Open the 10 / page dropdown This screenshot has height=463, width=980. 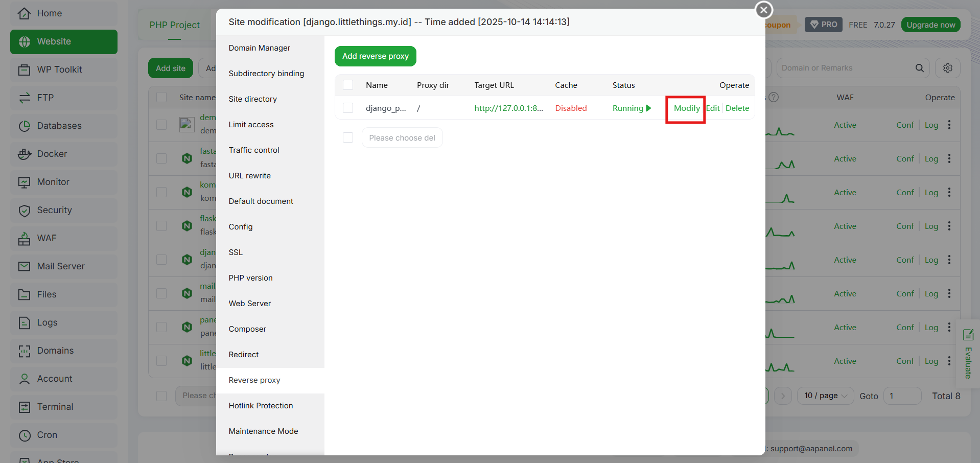[825, 396]
